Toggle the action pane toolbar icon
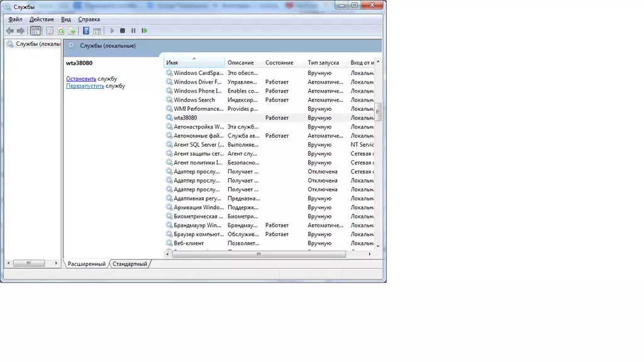Screen dimensions: 644x362 click(x=97, y=31)
